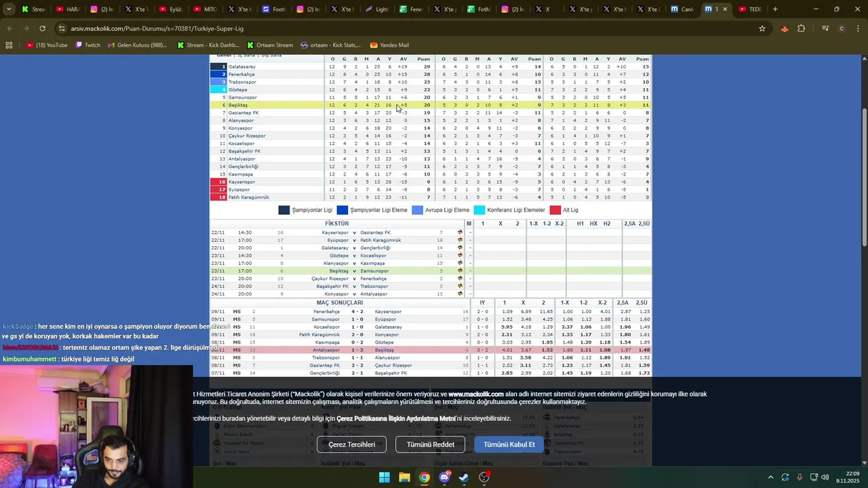Open File Explorer from the taskbar
This screenshot has height=488, width=868.
(x=404, y=477)
